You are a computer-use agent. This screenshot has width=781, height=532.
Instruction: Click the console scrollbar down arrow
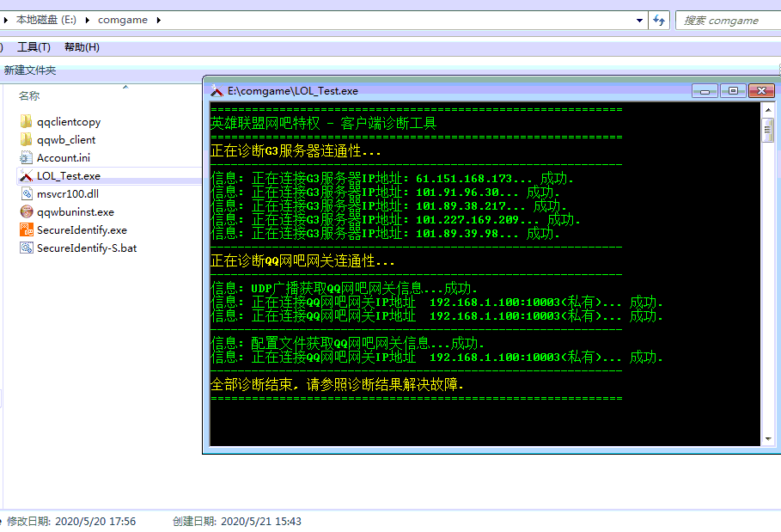click(768, 439)
